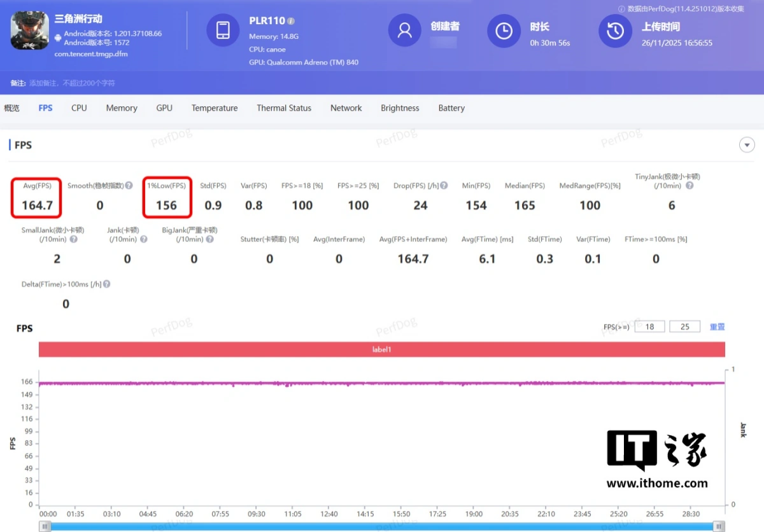Click help icon beside Delta(FTime)>100ms

[x=107, y=284]
